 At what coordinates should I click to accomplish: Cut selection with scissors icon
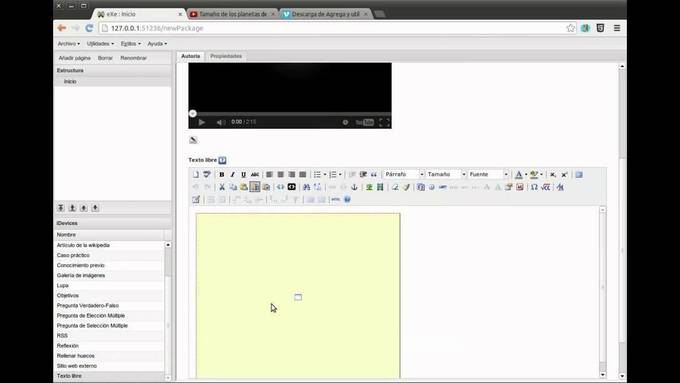pos(222,187)
